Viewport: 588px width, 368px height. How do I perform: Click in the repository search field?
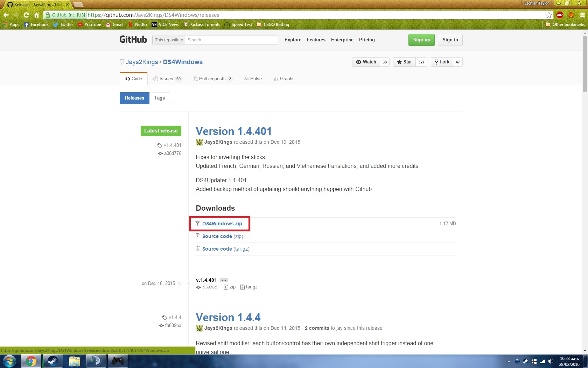click(231, 40)
